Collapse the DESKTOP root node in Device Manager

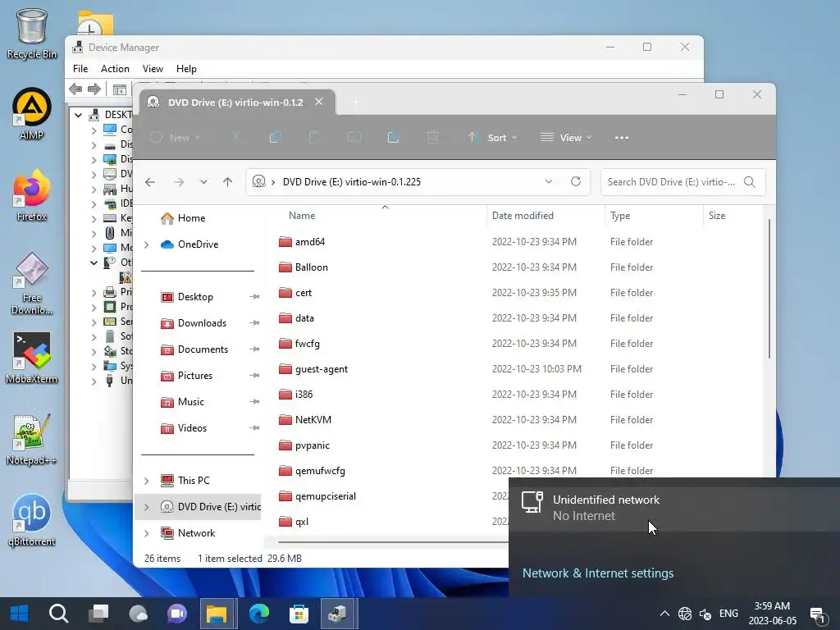pyautogui.click(x=78, y=115)
